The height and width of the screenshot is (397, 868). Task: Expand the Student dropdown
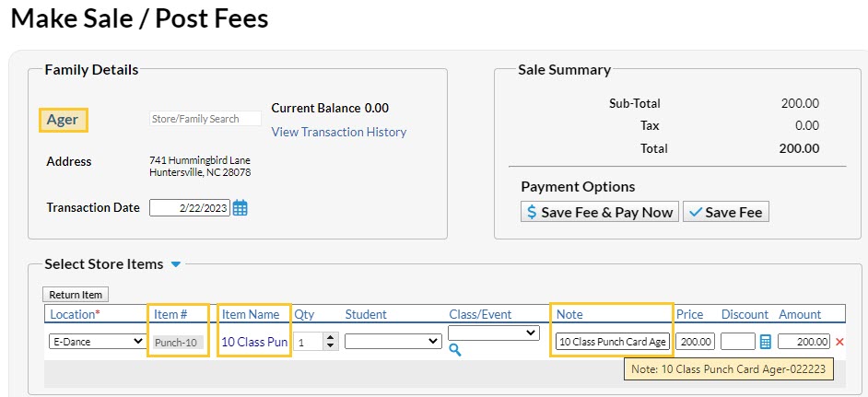pos(393,341)
